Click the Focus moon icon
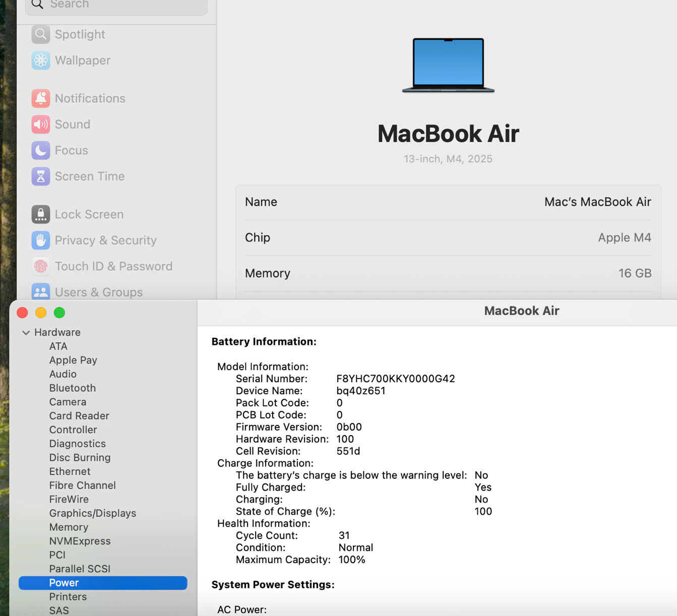 [41, 150]
